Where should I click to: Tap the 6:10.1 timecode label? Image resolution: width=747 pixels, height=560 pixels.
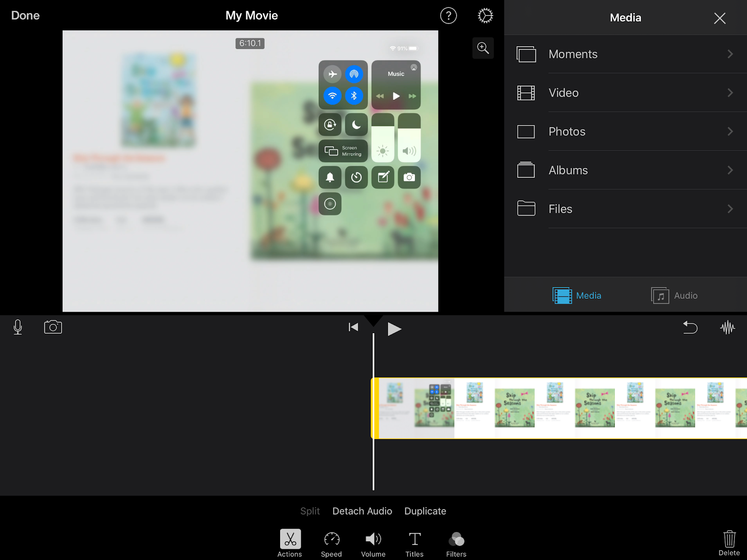coord(250,43)
